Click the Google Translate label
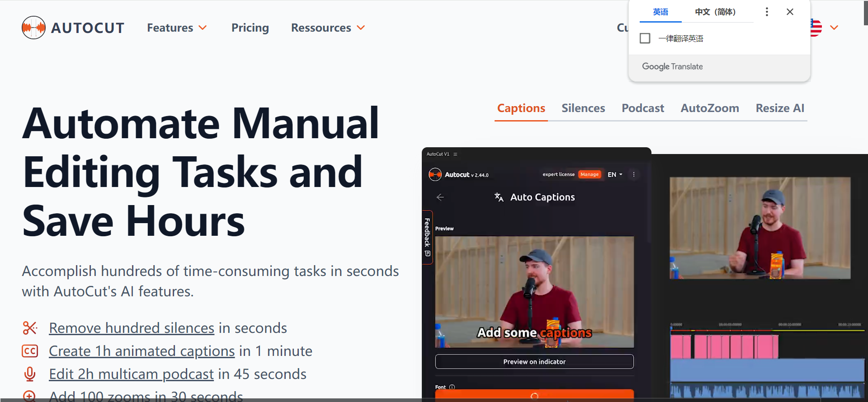The width and height of the screenshot is (868, 402). (x=672, y=66)
